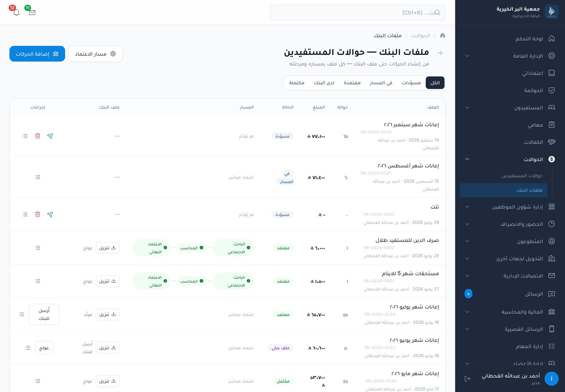565x392 pixels.
Task: Expand the المتطوعون sidebar menu
Action: pos(508,241)
